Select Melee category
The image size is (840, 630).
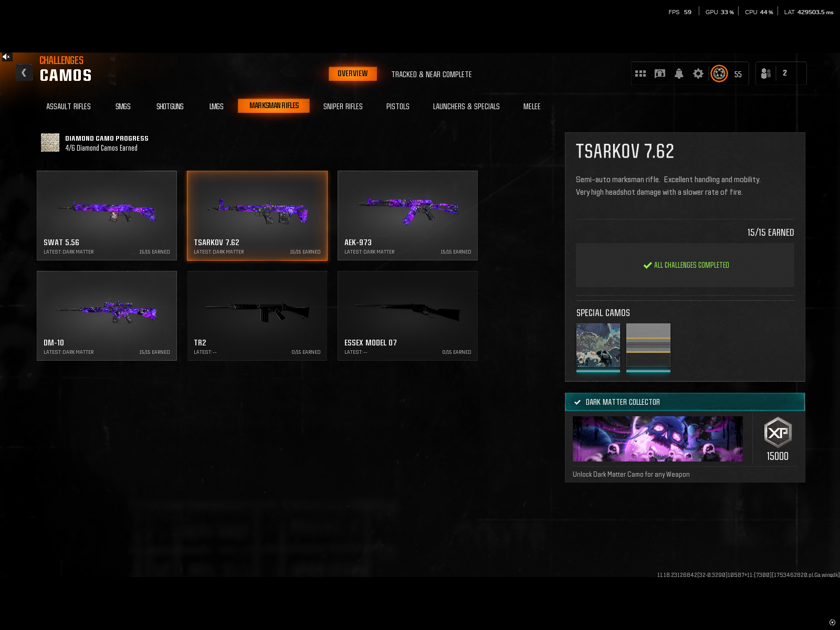click(x=532, y=107)
